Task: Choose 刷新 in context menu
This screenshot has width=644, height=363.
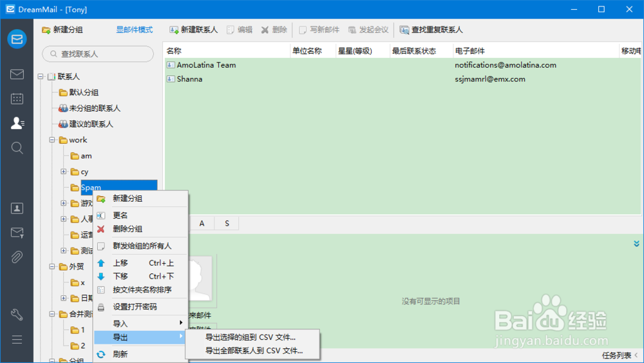Action: [x=140, y=354]
